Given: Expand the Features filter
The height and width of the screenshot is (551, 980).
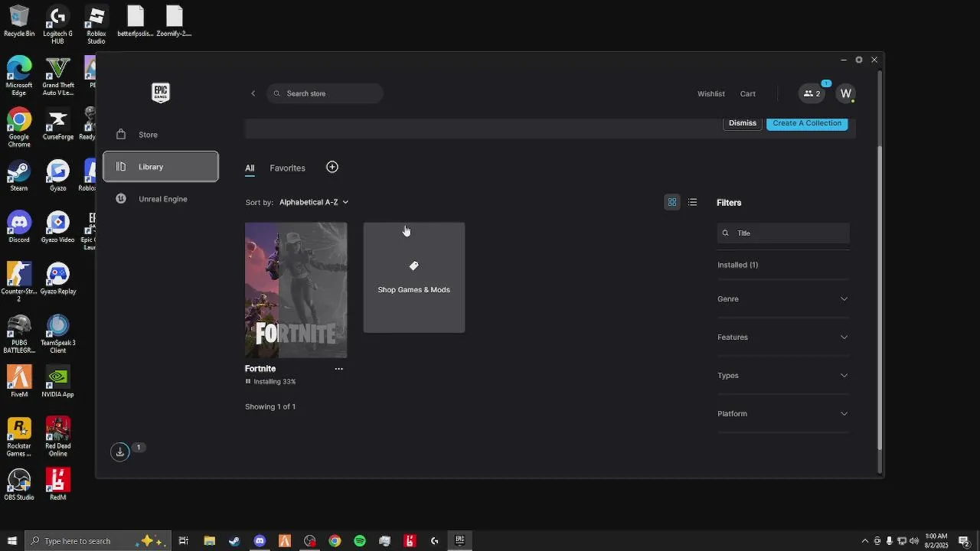Looking at the screenshot, I should click(x=782, y=337).
